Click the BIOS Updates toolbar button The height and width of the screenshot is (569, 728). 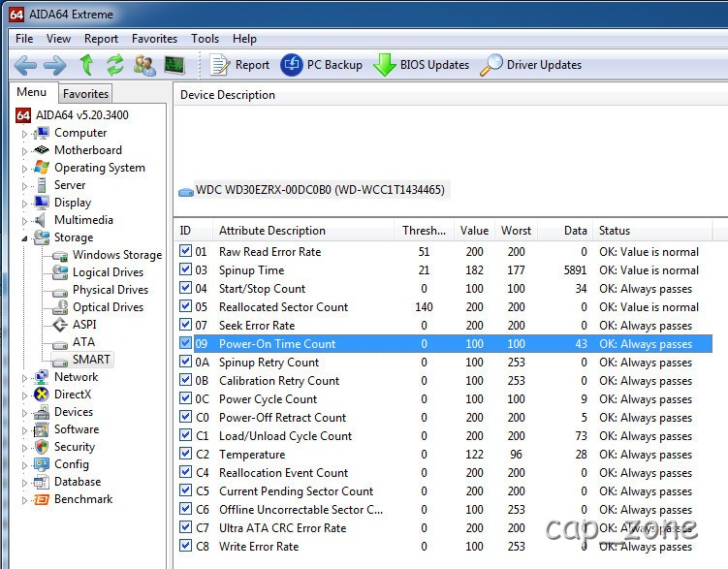pyautogui.click(x=421, y=65)
